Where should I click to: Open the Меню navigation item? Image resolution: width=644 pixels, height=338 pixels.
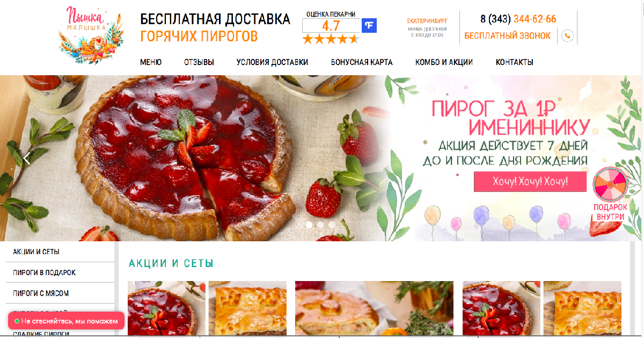[151, 62]
